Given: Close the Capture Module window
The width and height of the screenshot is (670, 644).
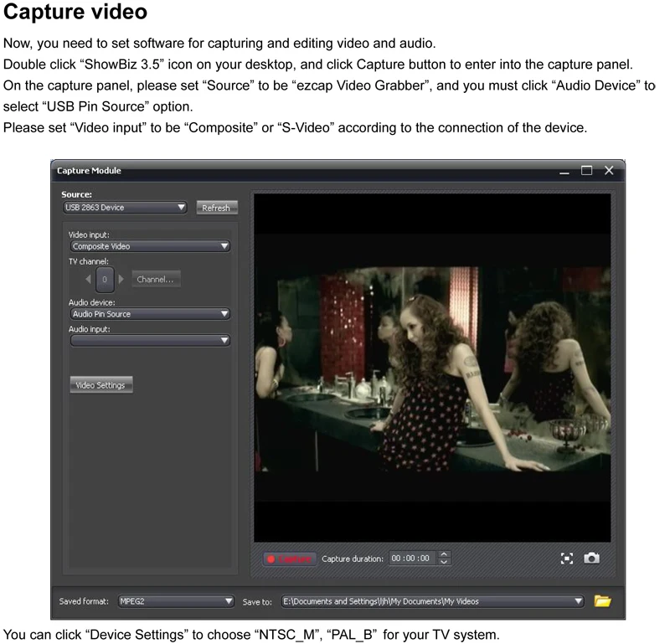Looking at the screenshot, I should point(609,171).
